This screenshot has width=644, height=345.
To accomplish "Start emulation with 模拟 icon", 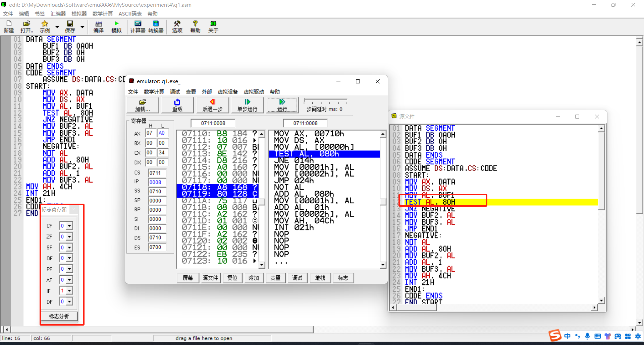I will [x=116, y=26].
